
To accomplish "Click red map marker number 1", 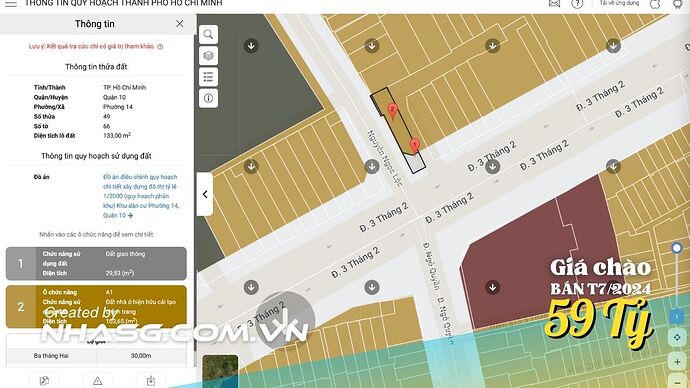I will click(414, 146).
